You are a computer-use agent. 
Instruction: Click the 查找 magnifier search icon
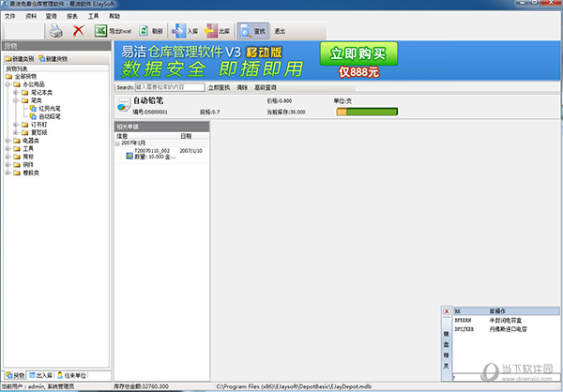[246, 31]
